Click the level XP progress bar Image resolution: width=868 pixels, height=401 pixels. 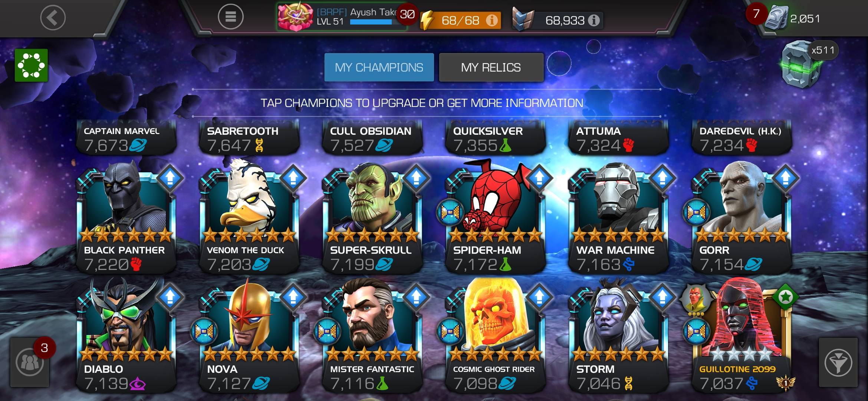pyautogui.click(x=371, y=22)
